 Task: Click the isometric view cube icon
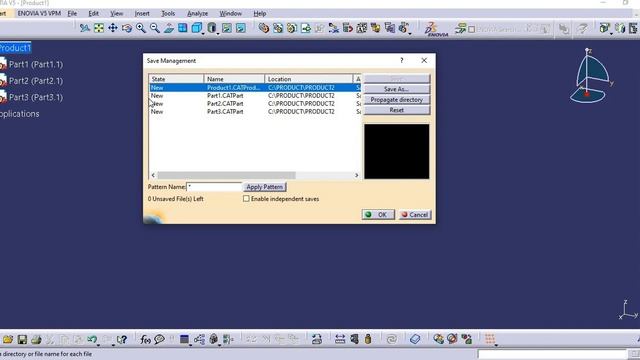click(196, 28)
